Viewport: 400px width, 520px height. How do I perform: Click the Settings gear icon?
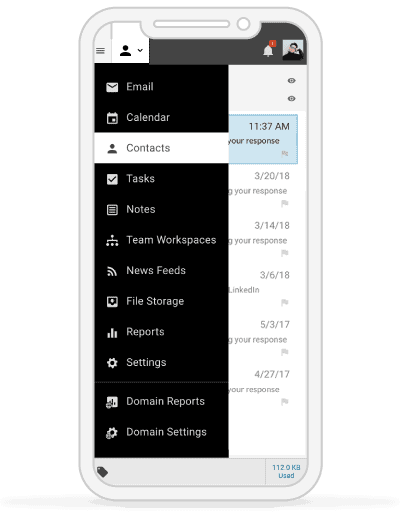point(112,363)
